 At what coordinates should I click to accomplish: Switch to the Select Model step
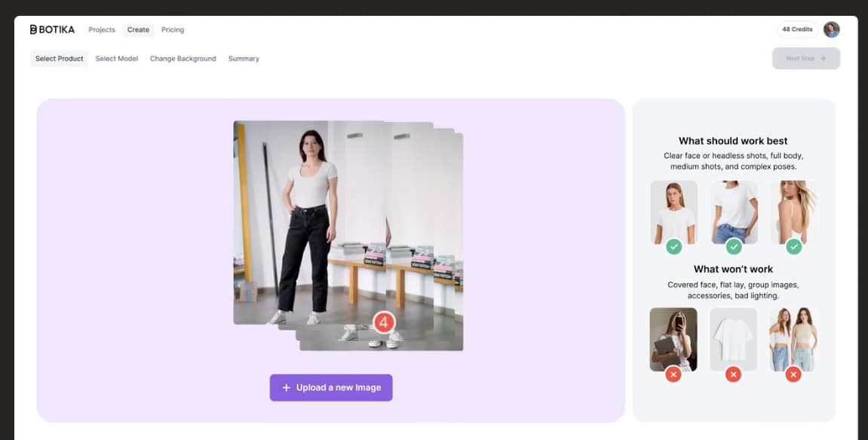click(x=116, y=59)
